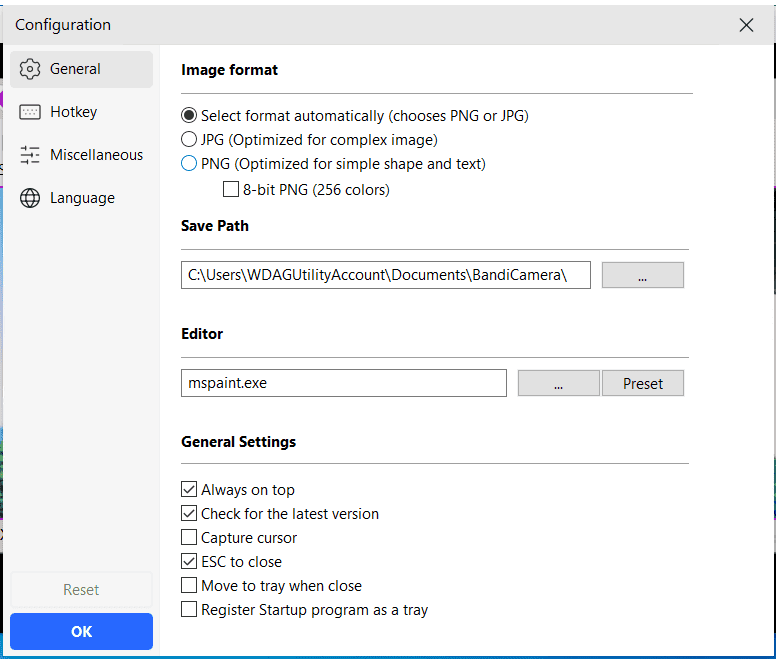776x659 pixels.
Task: Choose the PNG format radio button
Action: pyautogui.click(x=189, y=163)
